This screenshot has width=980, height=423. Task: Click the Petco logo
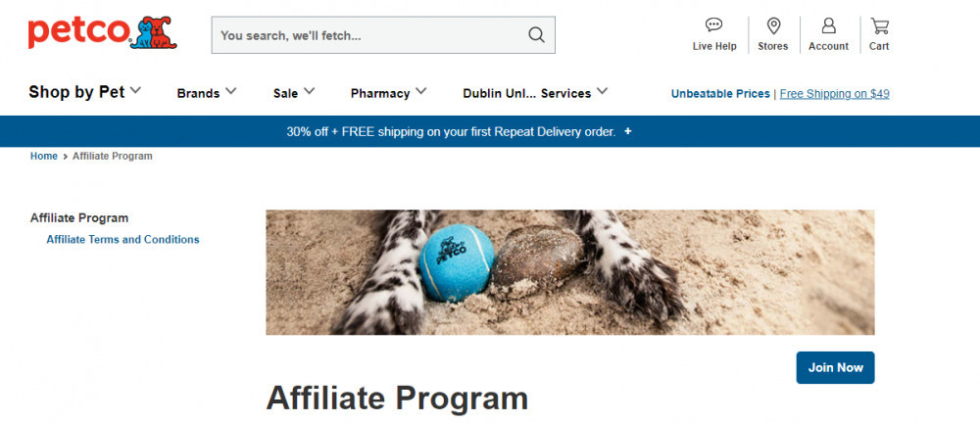pos(103,32)
